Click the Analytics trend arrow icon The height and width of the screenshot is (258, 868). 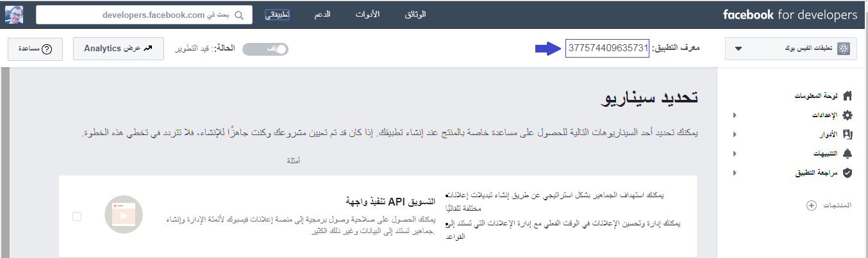coord(149,48)
